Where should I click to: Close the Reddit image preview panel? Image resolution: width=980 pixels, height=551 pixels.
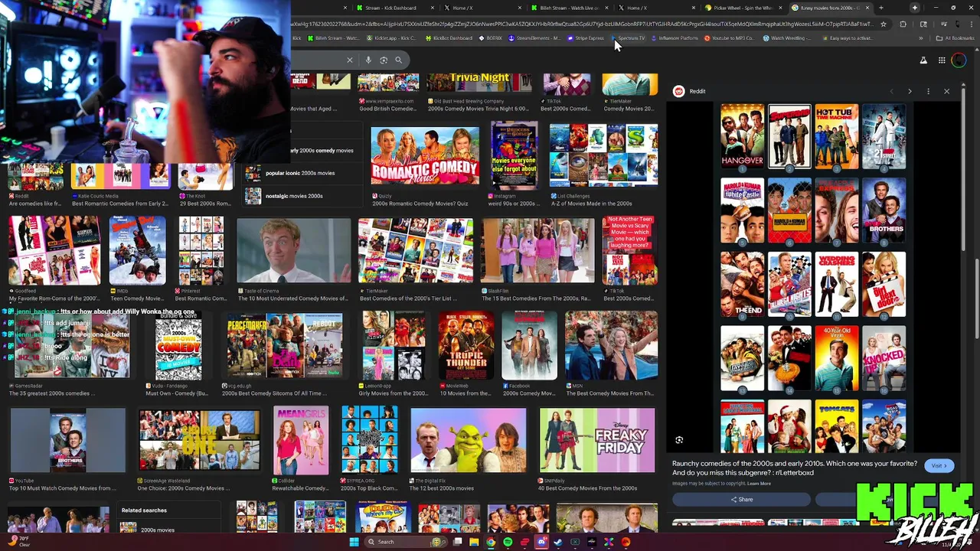click(x=946, y=91)
